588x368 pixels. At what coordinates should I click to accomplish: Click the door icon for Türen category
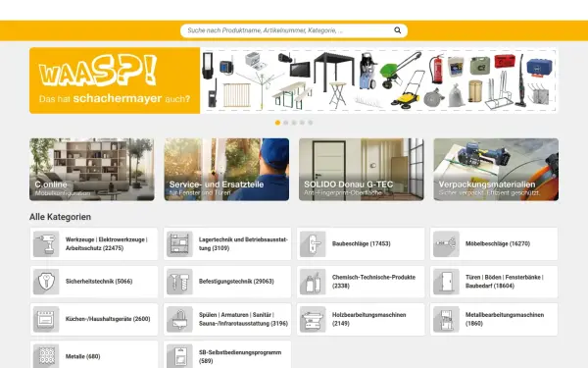pos(446,282)
